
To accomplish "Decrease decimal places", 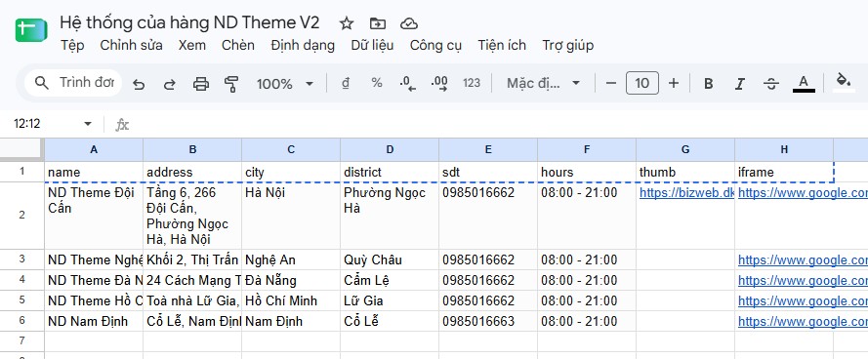I will pyautogui.click(x=408, y=84).
